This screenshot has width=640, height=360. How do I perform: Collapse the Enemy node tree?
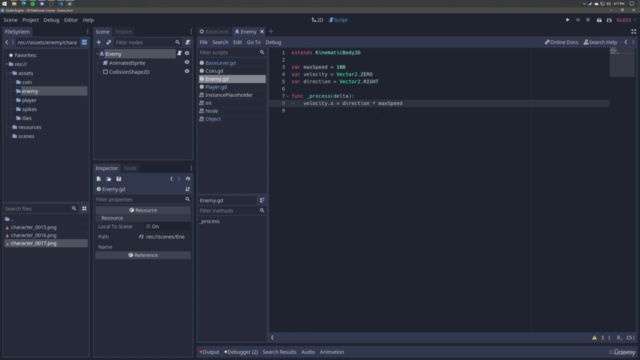coord(97,54)
